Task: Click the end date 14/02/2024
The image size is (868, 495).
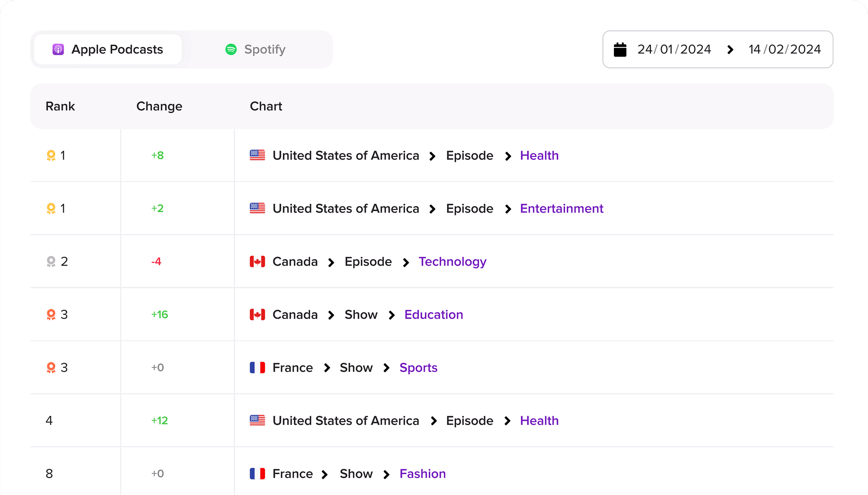Action: 784,49
